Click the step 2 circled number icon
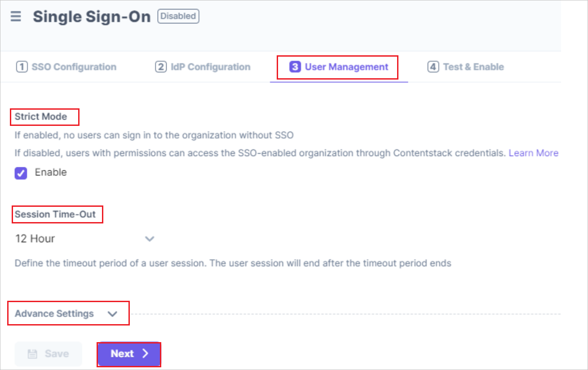The height and width of the screenshot is (370, 588). pos(160,67)
